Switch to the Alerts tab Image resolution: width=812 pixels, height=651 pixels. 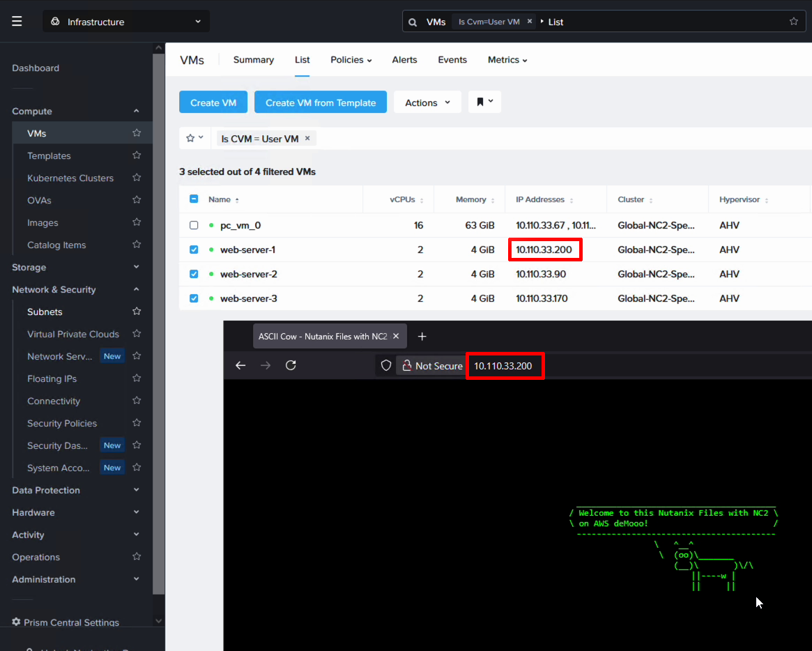tap(404, 59)
